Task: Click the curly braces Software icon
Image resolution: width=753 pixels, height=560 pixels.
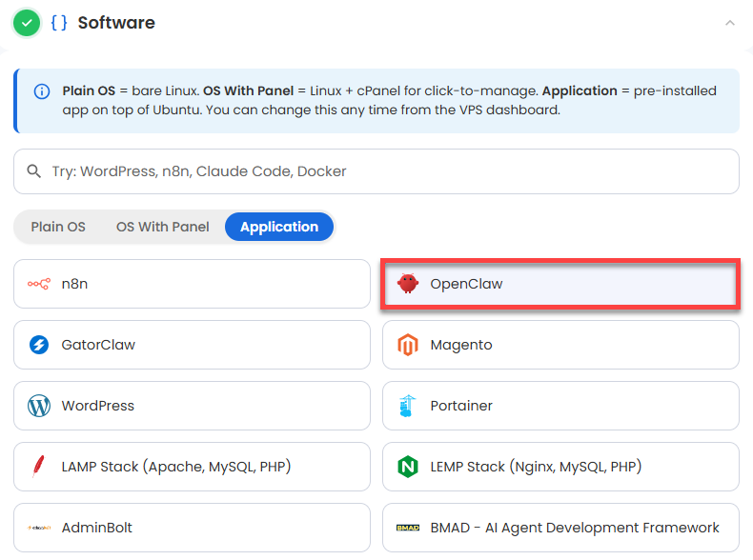Action: 59,23
